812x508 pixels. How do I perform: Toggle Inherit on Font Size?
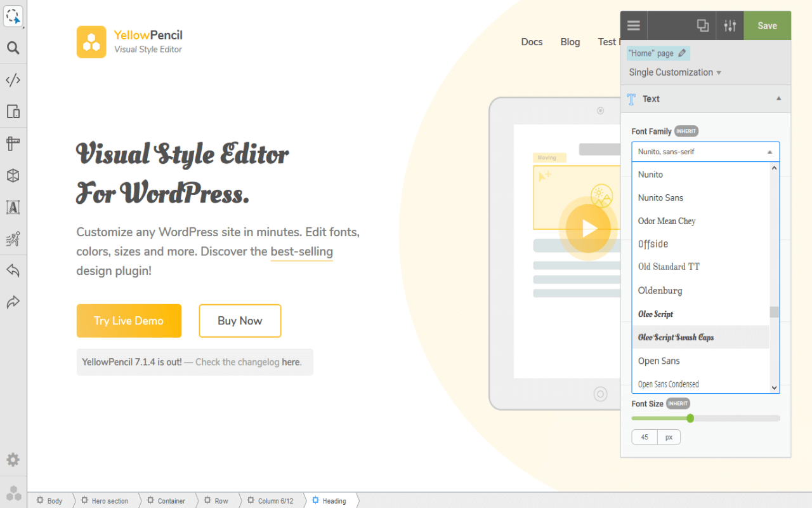(678, 403)
